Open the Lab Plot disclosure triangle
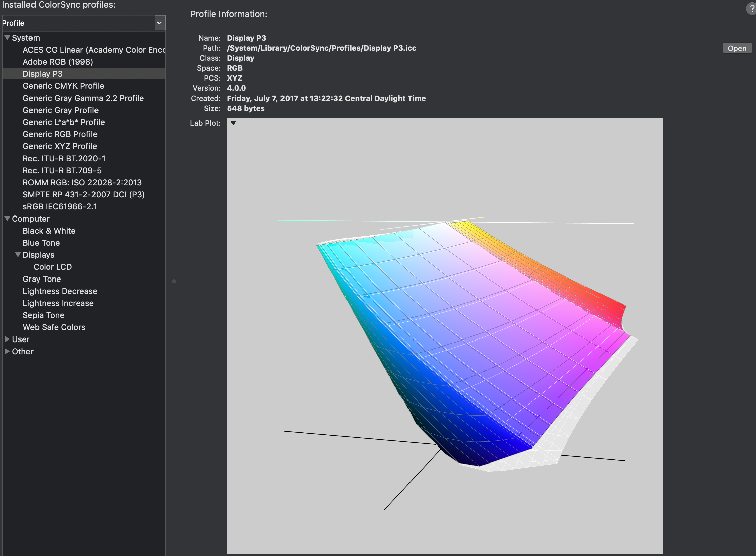The image size is (756, 556). [x=233, y=123]
